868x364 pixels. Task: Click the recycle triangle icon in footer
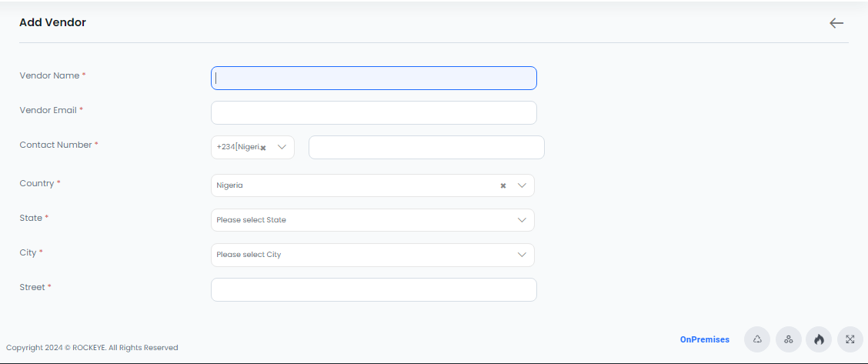(757, 339)
